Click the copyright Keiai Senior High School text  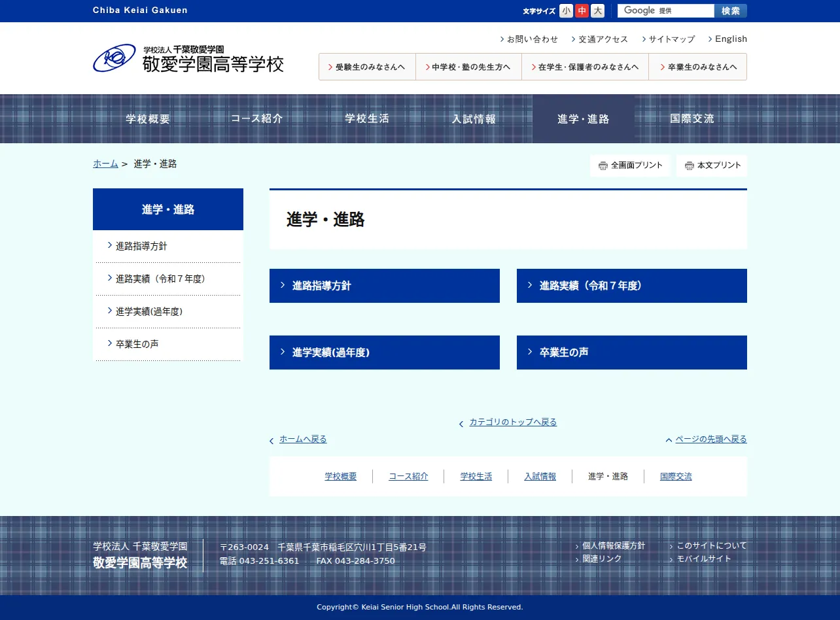pos(420,608)
